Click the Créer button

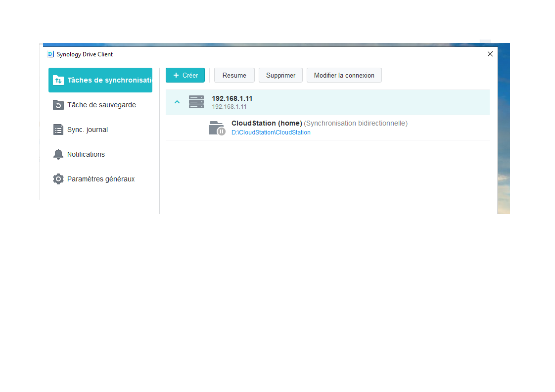[x=185, y=75]
